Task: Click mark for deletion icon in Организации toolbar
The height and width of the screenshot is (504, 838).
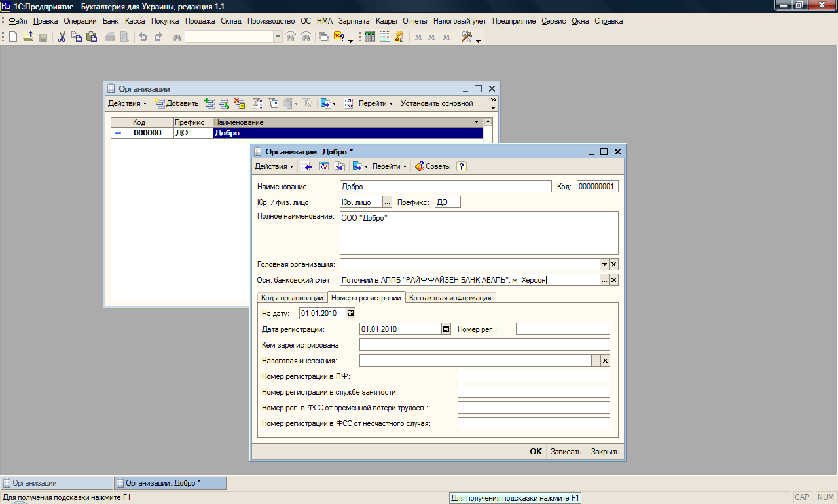Action: pos(240,103)
